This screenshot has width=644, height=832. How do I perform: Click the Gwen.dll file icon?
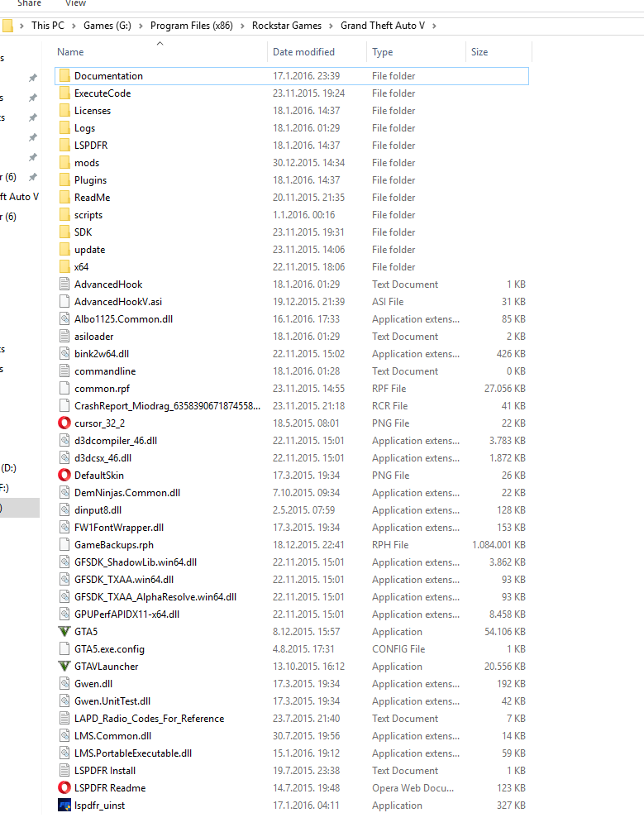tap(64, 684)
